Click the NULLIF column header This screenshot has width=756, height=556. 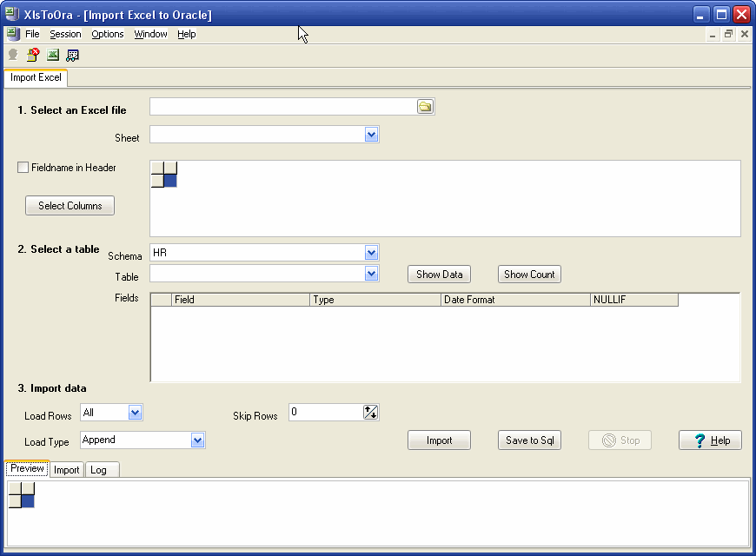[634, 300]
